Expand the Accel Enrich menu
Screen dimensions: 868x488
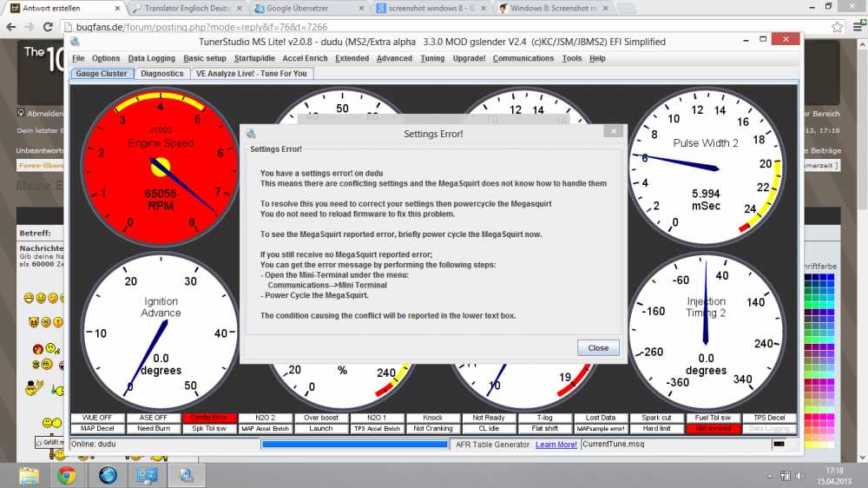pos(306,58)
